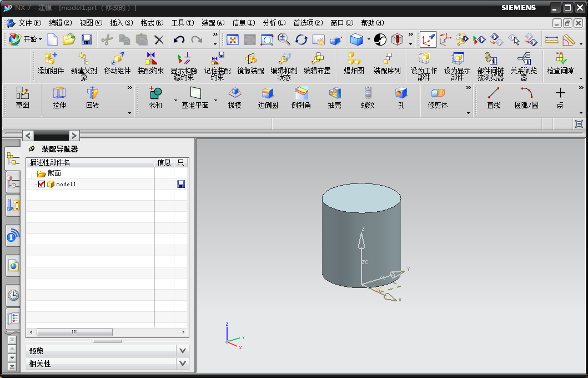Click the 拉伸 (Extrude) tool icon
Viewport: 588px width, 378px height.
click(x=59, y=96)
